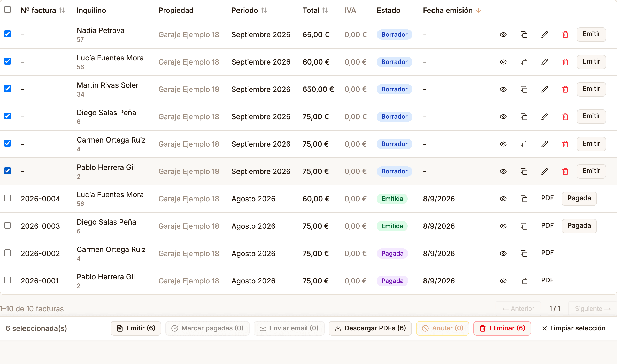Click '6 seleccionada(s)' label

(36, 328)
